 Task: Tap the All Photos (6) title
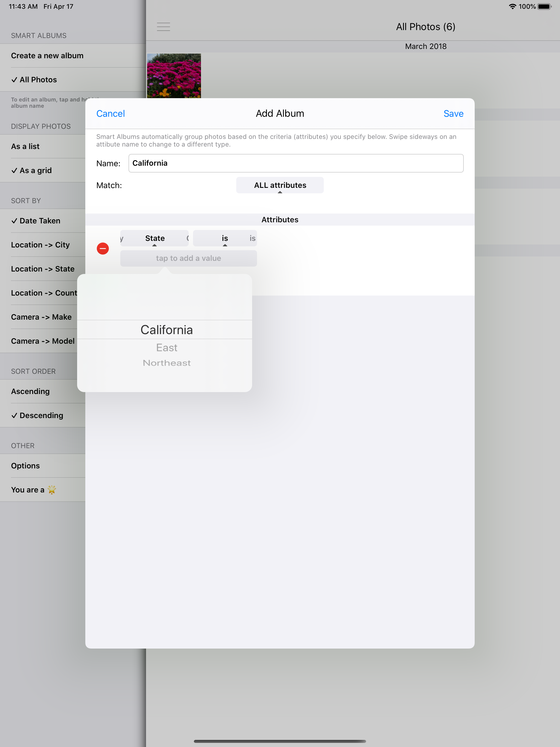[x=425, y=27]
